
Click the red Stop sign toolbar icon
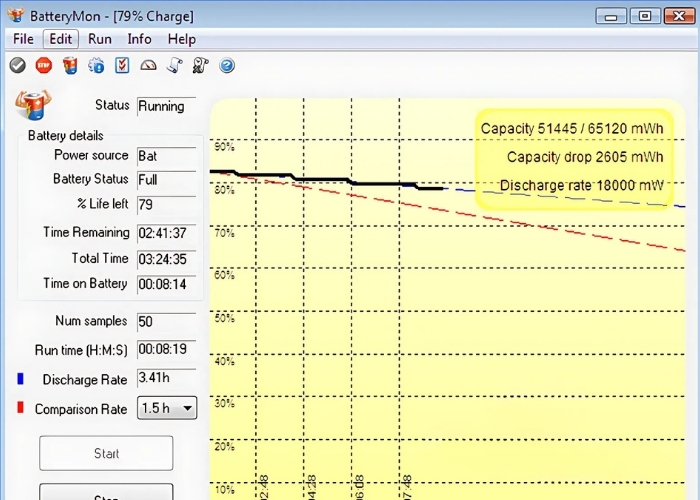coord(43,66)
